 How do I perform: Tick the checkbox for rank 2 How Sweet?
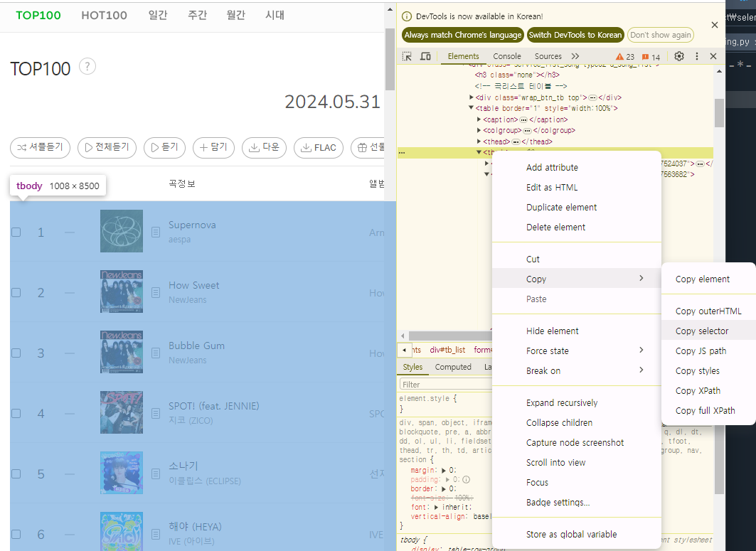pyautogui.click(x=16, y=293)
